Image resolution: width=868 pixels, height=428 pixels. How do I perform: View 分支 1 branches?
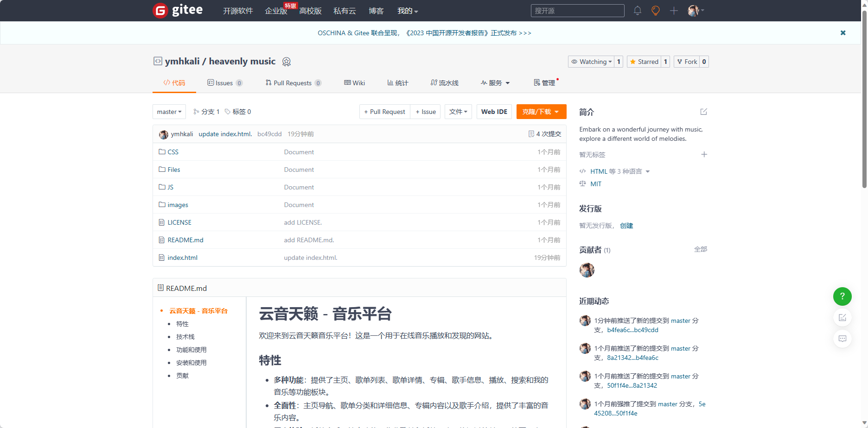(206, 112)
